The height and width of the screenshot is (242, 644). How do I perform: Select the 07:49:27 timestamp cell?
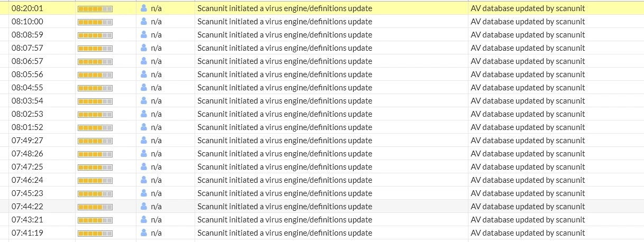pos(42,141)
